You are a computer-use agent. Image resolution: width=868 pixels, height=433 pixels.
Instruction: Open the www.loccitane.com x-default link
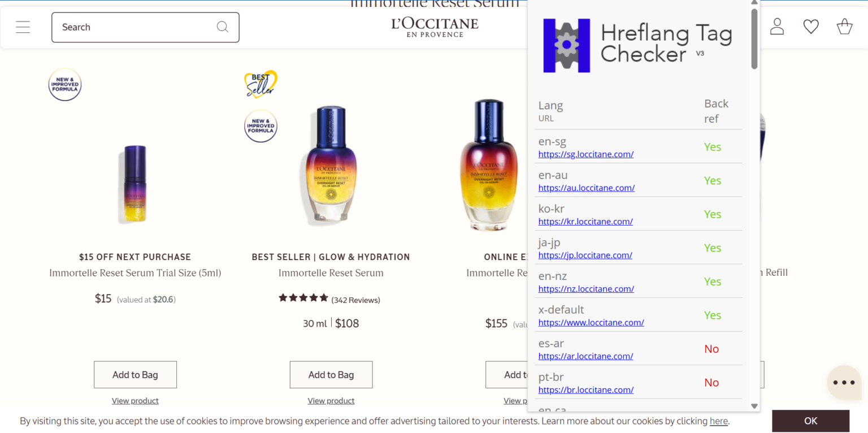(x=591, y=323)
